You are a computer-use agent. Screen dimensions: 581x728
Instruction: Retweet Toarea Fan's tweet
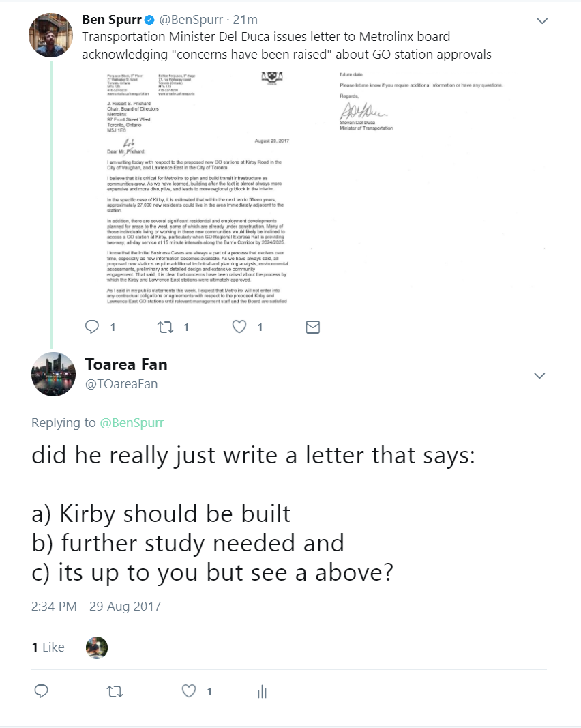click(x=115, y=691)
